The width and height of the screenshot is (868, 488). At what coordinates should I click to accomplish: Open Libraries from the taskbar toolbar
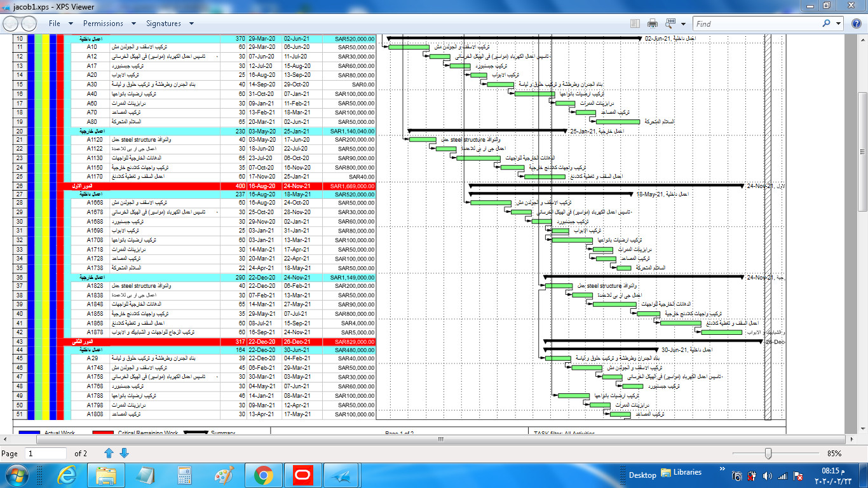[x=681, y=472]
